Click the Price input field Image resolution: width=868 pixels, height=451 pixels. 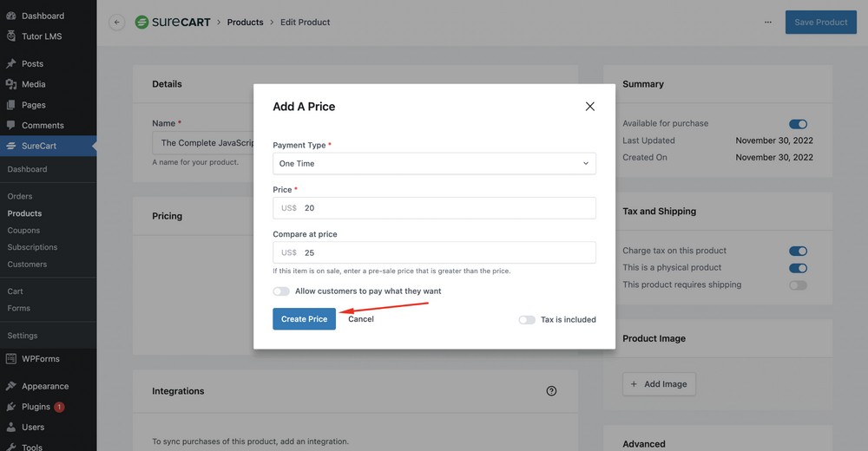point(434,208)
